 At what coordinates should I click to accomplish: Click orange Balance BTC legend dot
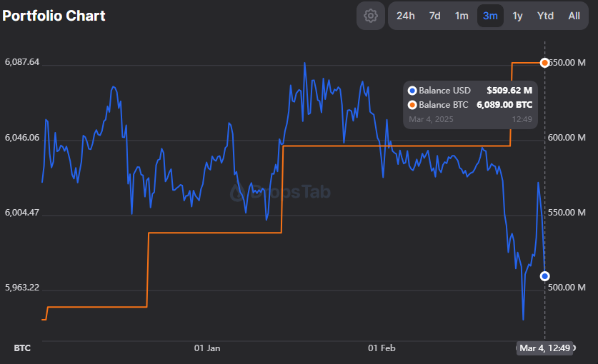(x=412, y=105)
